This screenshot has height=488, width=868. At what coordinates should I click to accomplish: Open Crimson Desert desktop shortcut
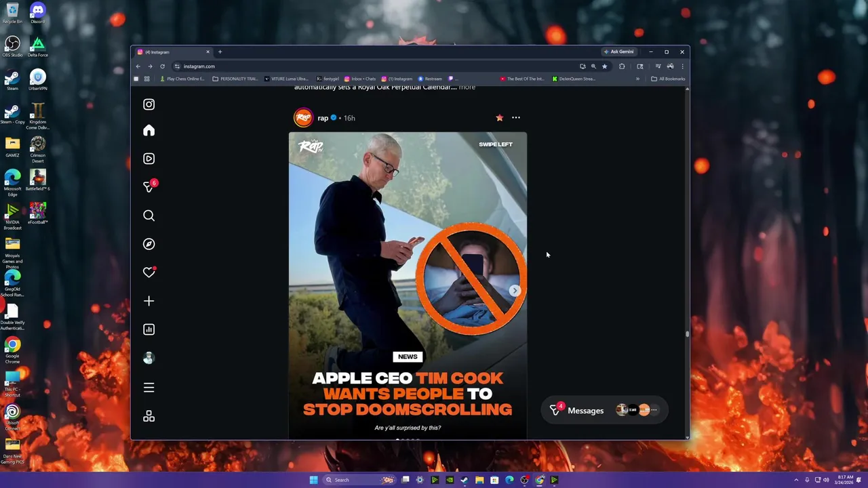pos(37,149)
